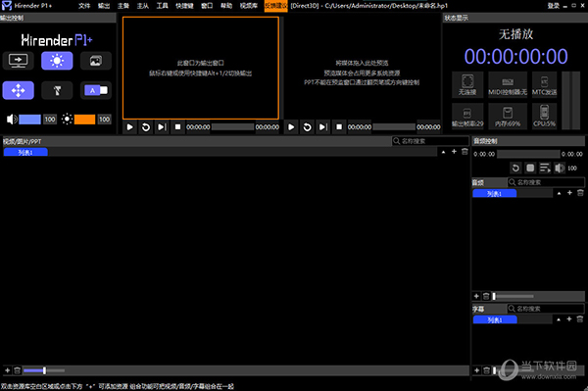Select 列表1 tab in subtitle panel
The image size is (588, 391).
495,319
